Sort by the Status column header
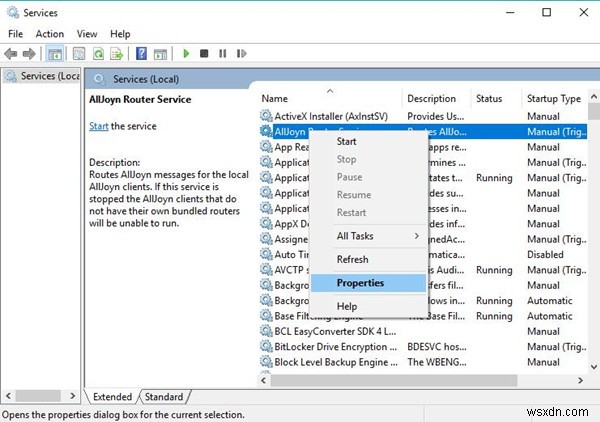This screenshot has width=600, height=422. (496, 99)
